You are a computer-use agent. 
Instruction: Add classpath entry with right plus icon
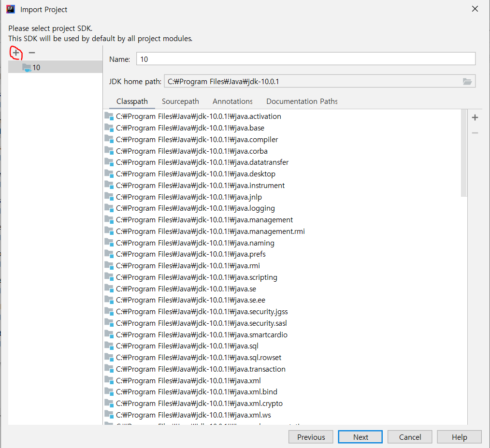475,117
